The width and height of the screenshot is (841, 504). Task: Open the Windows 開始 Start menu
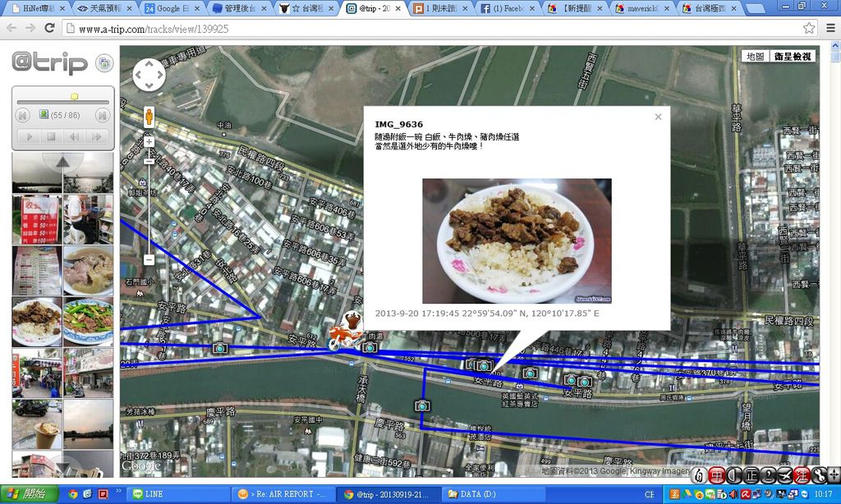[x=27, y=494]
